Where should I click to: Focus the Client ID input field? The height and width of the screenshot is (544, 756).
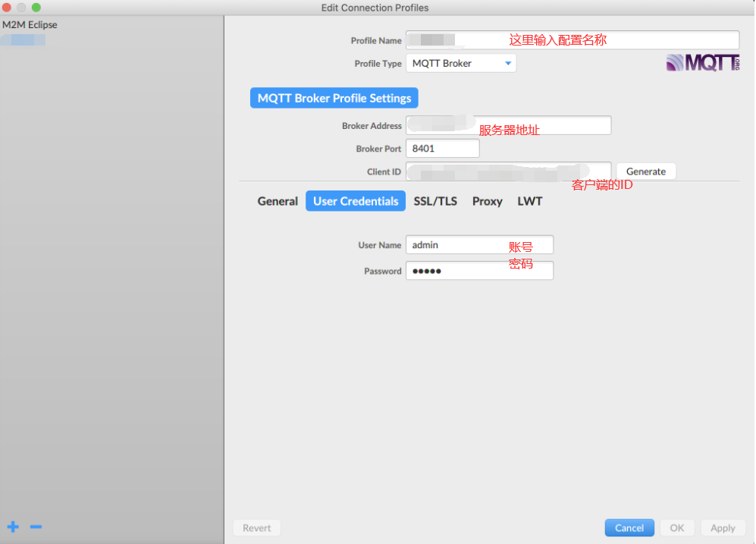(x=509, y=171)
